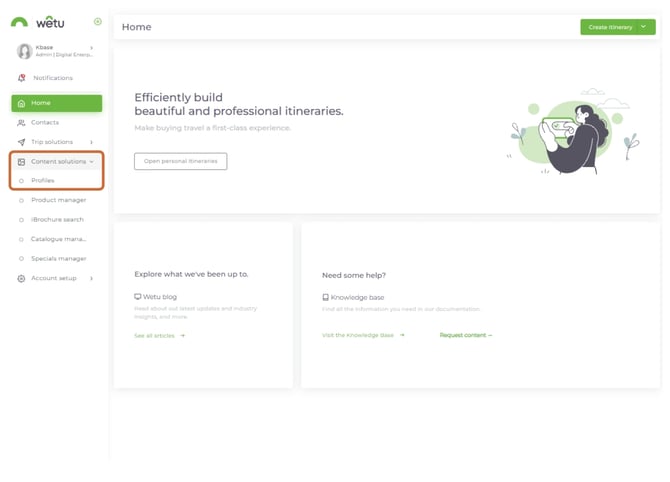Click the woman with phone illustration
The image size is (670, 482).
(573, 132)
